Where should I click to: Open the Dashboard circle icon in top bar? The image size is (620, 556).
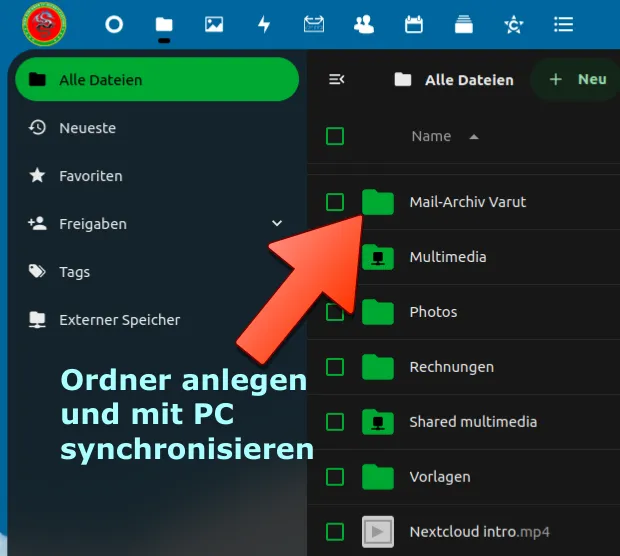114,25
